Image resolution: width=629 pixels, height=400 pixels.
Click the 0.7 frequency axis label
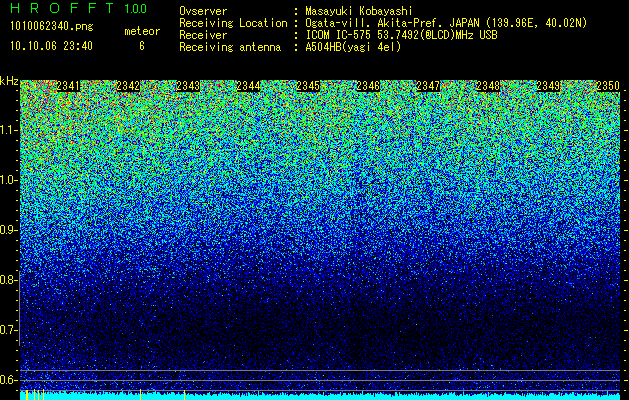[x=9, y=330]
